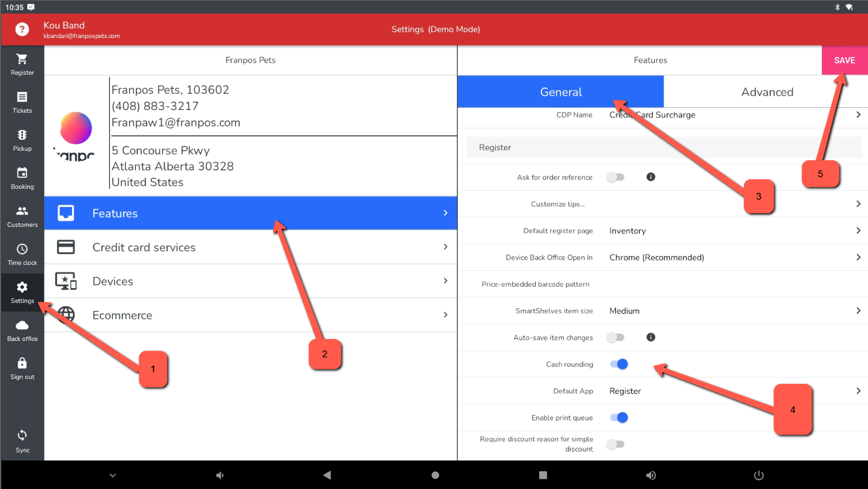
Task: Click the help question mark icon
Action: [x=22, y=29]
